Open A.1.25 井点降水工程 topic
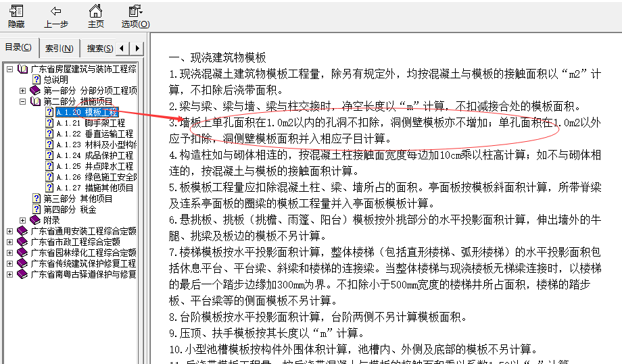622x364 pixels. click(95, 166)
